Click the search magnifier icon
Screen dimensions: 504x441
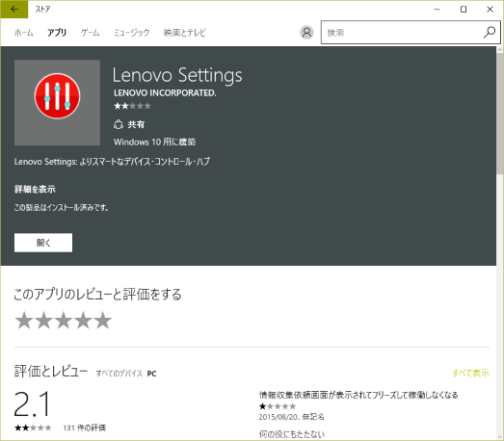coord(490,32)
